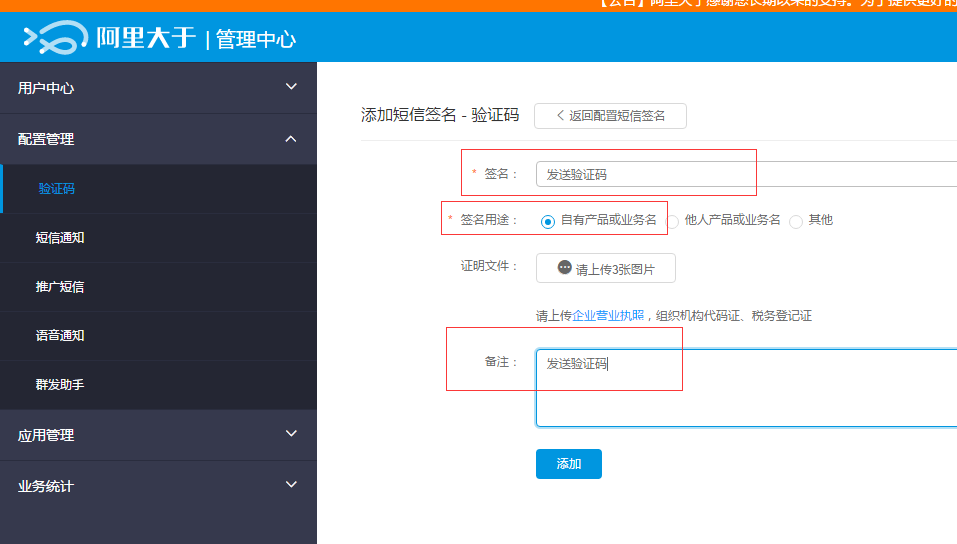This screenshot has height=544, width=957.
Task: Open the 企业营业执照 link
Action: (x=608, y=316)
